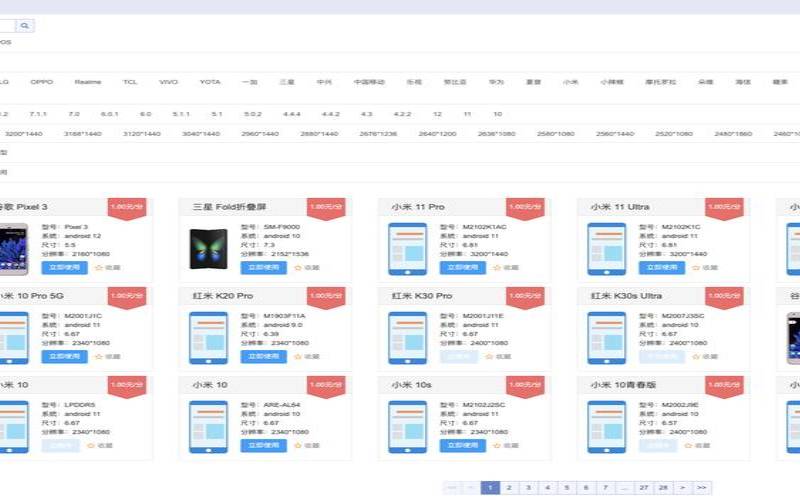Select the 2960*1440 resolution filter
The image size is (800, 500).
pyautogui.click(x=260, y=134)
